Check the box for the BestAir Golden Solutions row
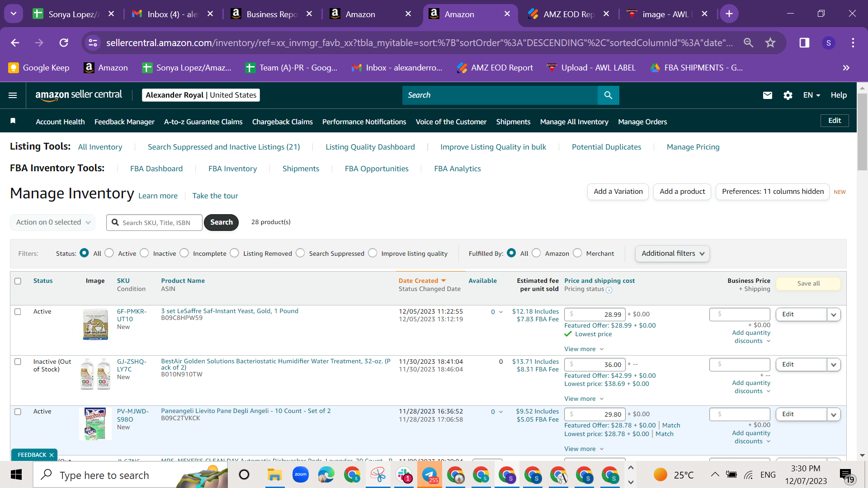 pyautogui.click(x=18, y=362)
